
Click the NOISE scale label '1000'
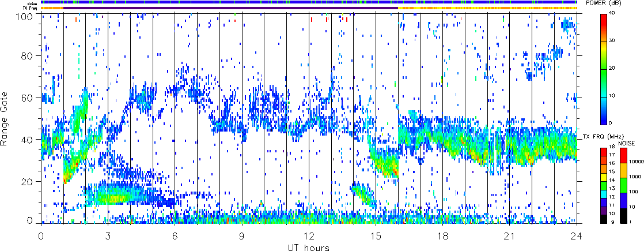tap(634, 177)
